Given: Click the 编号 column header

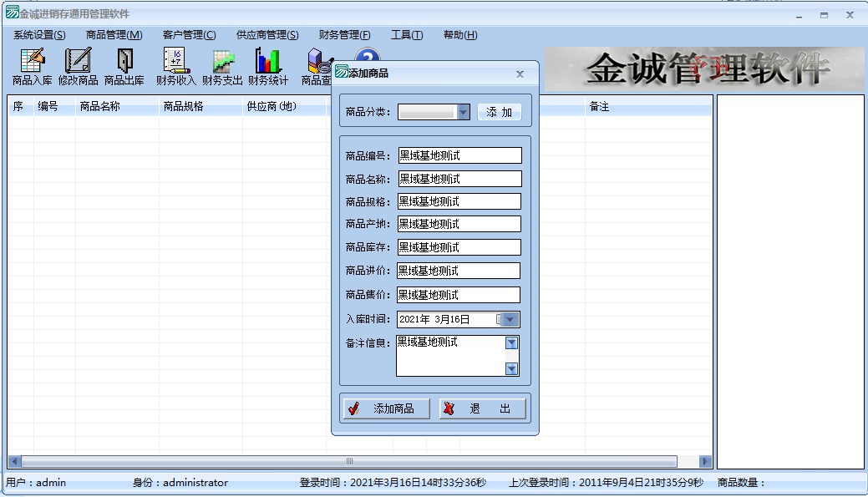Looking at the screenshot, I should 54,106.
